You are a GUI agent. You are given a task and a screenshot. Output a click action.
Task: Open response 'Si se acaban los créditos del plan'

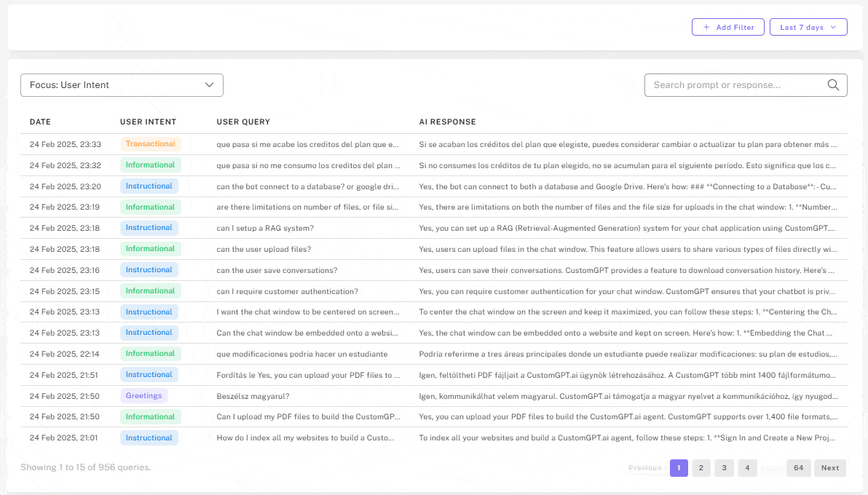tap(628, 145)
